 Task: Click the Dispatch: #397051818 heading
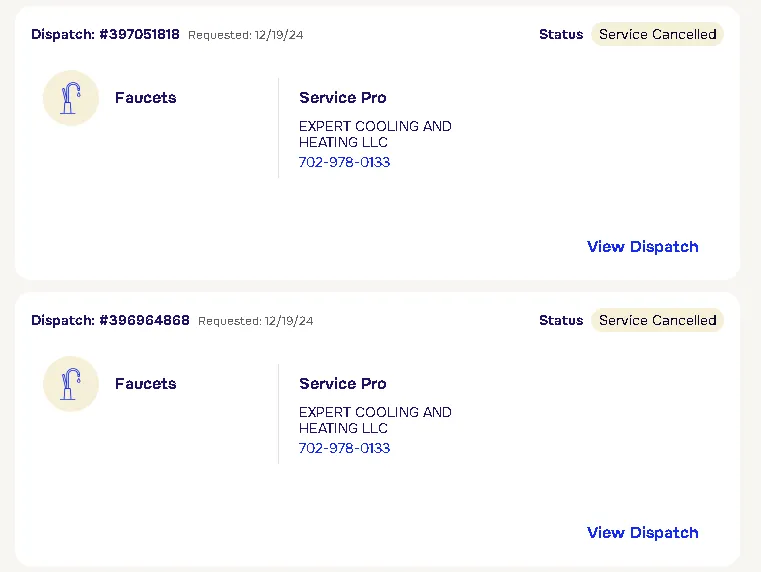coord(105,34)
